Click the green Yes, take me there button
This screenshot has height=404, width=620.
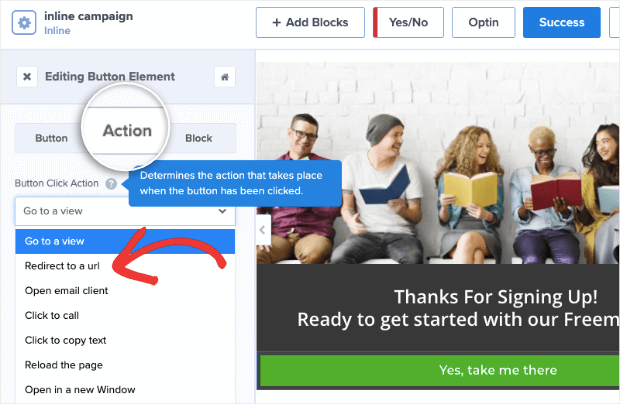coord(440,370)
